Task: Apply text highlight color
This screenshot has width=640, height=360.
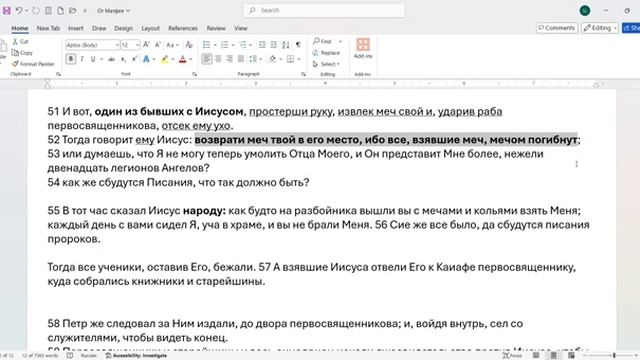Action: (164, 60)
